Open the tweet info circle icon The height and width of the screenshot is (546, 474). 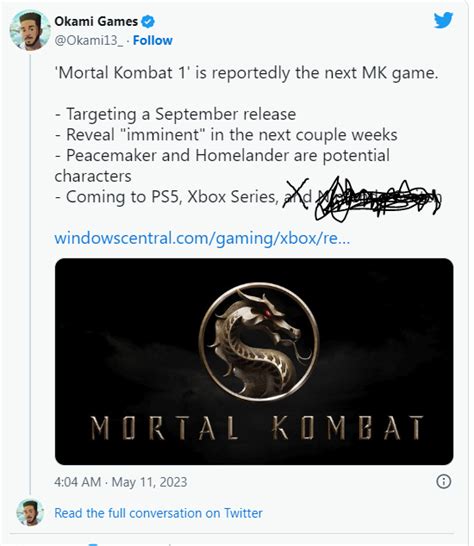tap(443, 482)
